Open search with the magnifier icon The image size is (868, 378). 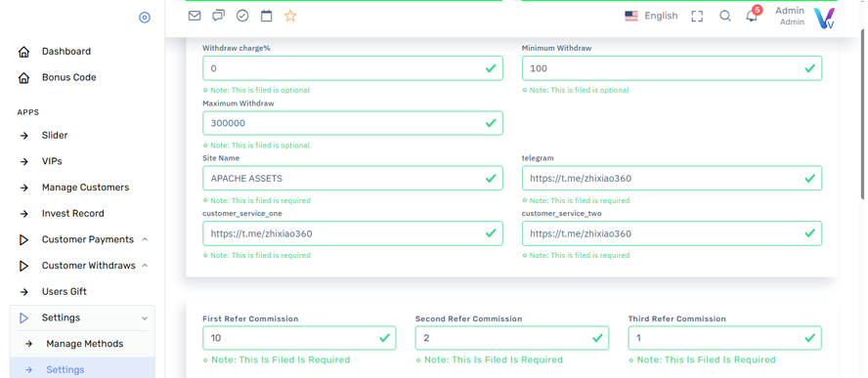(725, 16)
